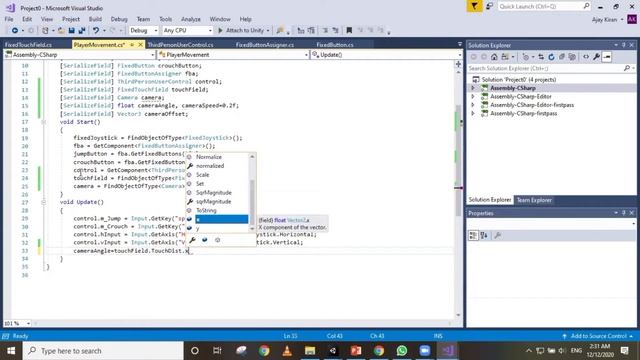Click the Windows Start button
This screenshot has height=360, width=640.
11,351
